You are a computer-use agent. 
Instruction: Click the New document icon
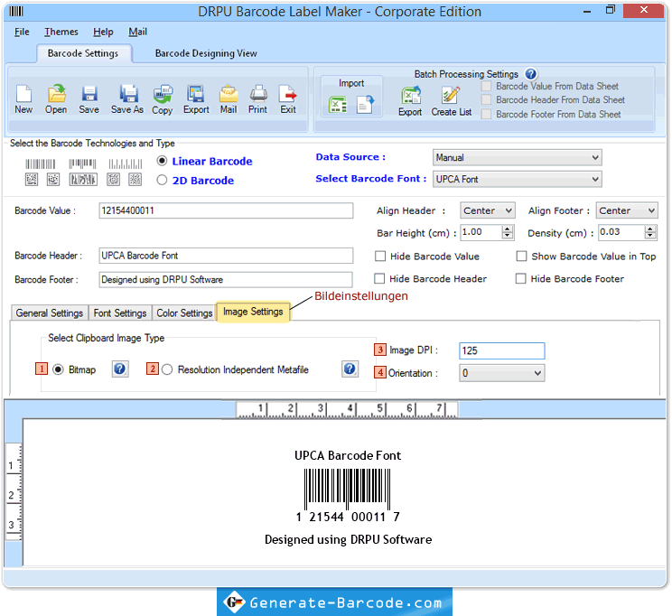click(23, 94)
